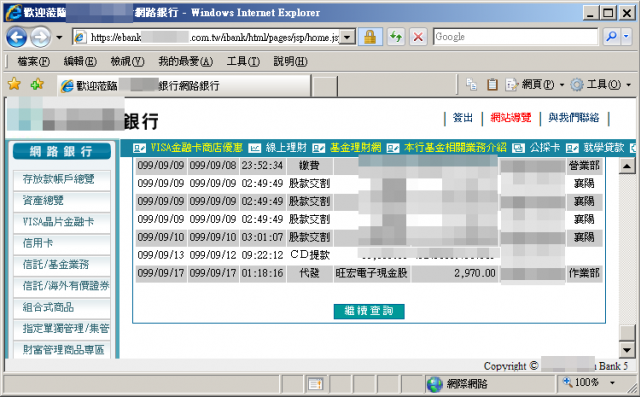Stop loading with the red X icon
The image size is (640, 397).
coord(418,37)
